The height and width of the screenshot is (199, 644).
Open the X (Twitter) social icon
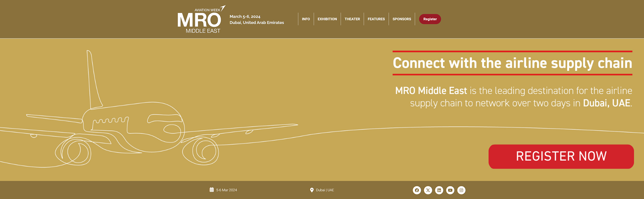click(428, 190)
